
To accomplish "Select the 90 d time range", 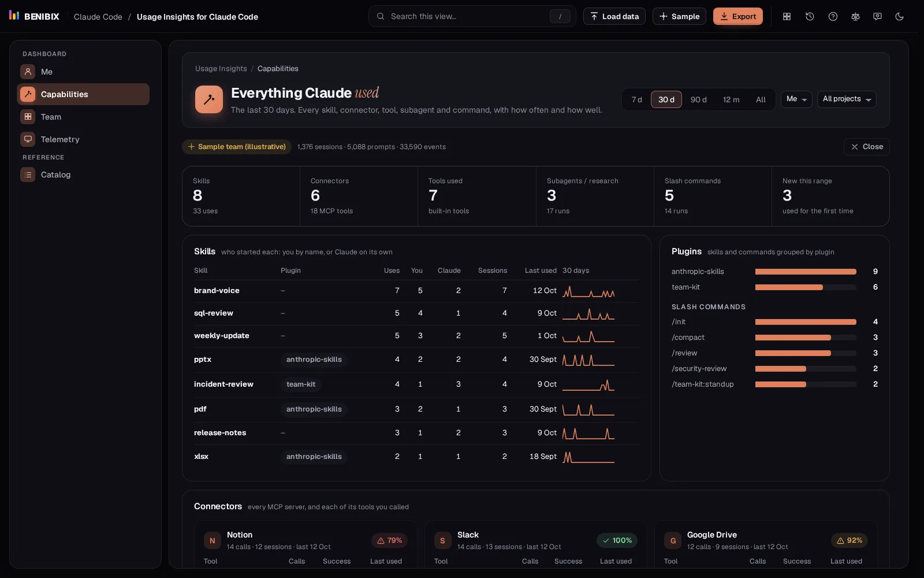I will coord(699,99).
